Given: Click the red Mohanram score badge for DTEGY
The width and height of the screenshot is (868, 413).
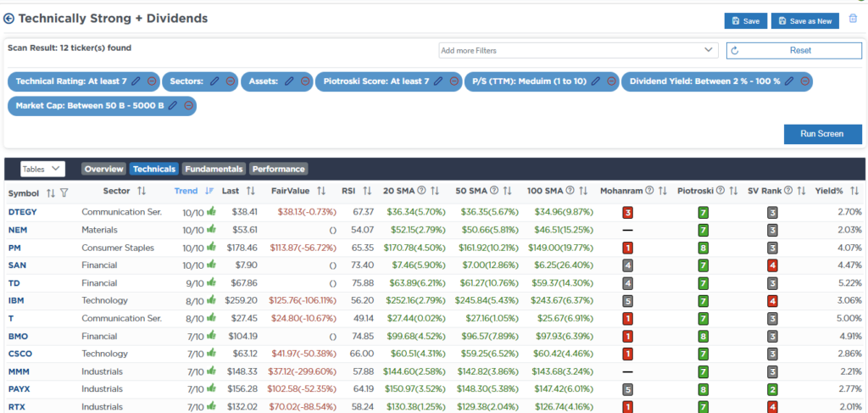Looking at the screenshot, I should coord(628,212).
